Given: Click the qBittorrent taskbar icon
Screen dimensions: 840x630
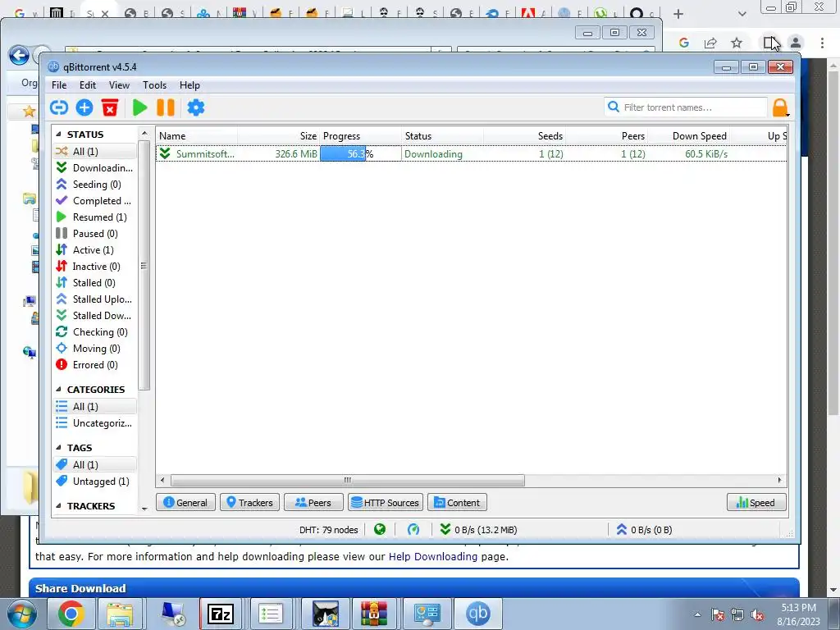Looking at the screenshot, I should pyautogui.click(x=478, y=614).
